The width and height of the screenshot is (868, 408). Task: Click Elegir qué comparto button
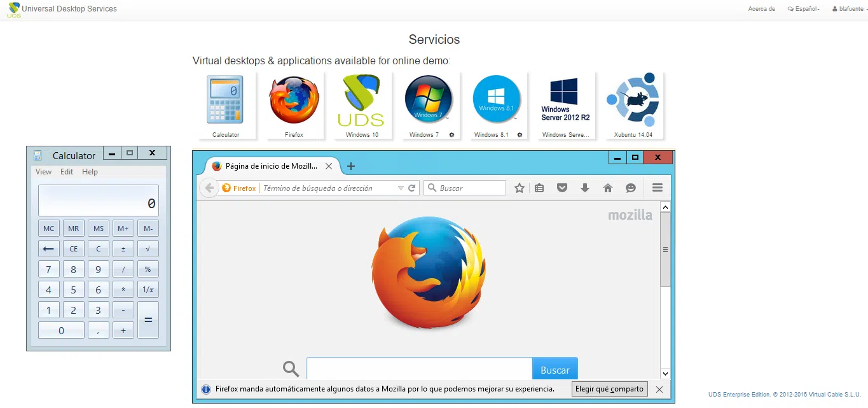[x=610, y=389]
